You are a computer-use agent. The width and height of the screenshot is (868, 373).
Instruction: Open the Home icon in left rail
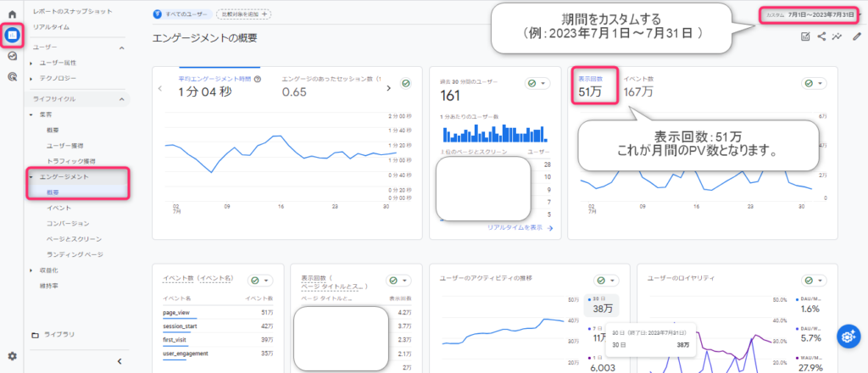(12, 14)
